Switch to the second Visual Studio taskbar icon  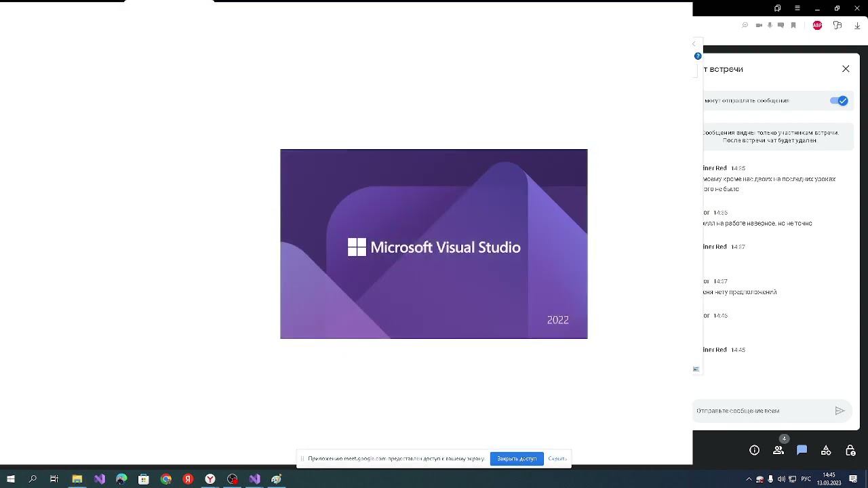(254, 479)
